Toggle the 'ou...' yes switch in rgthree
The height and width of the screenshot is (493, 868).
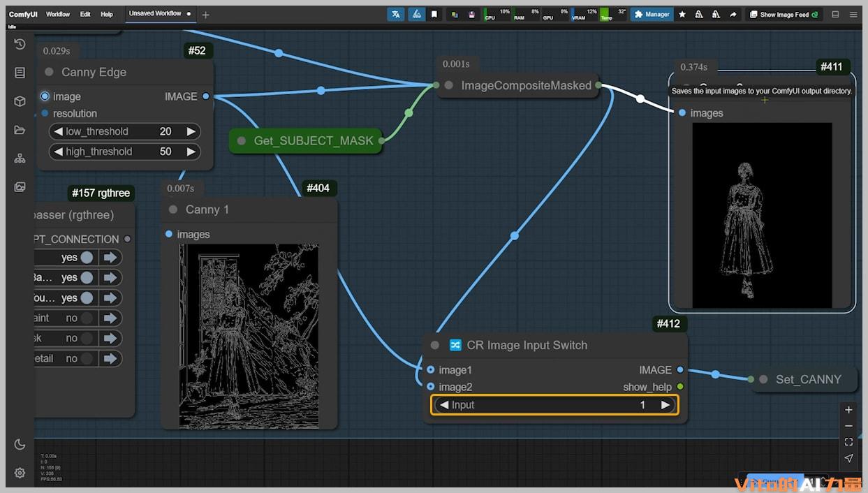point(87,298)
